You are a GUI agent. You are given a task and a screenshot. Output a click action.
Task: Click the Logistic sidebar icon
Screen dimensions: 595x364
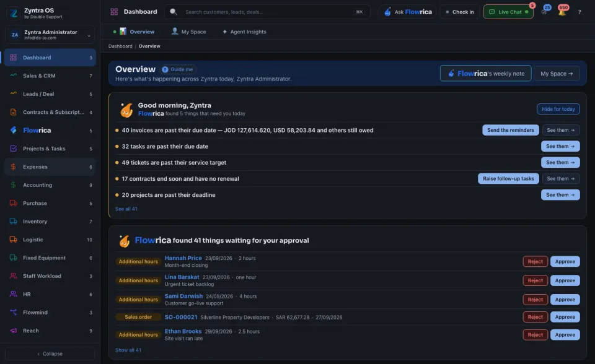[x=13, y=239]
